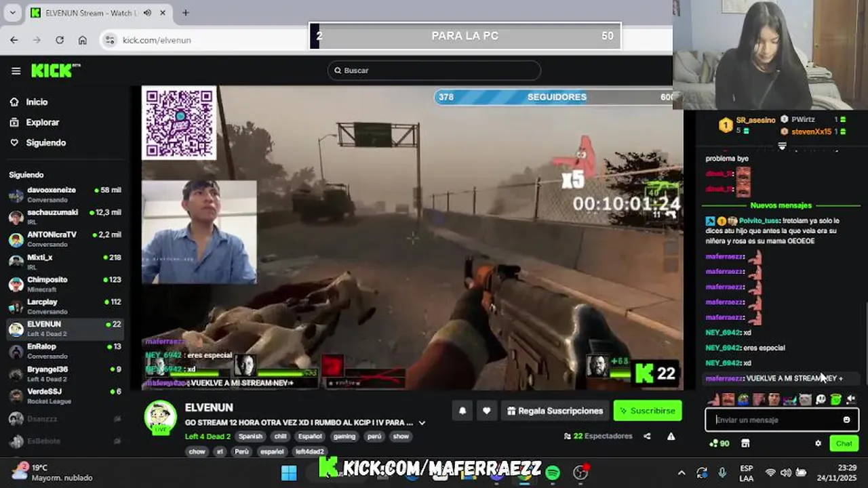Expand the stream title chevron
Image resolution: width=868 pixels, height=488 pixels.
tap(422, 423)
